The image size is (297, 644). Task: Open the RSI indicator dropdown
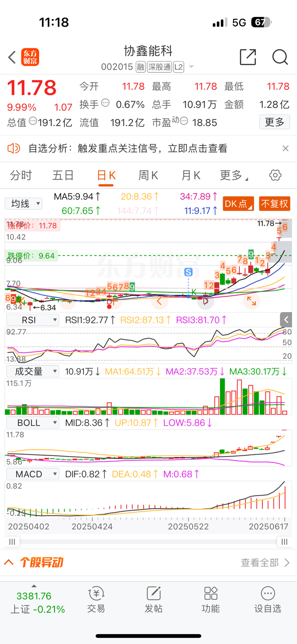point(33,320)
